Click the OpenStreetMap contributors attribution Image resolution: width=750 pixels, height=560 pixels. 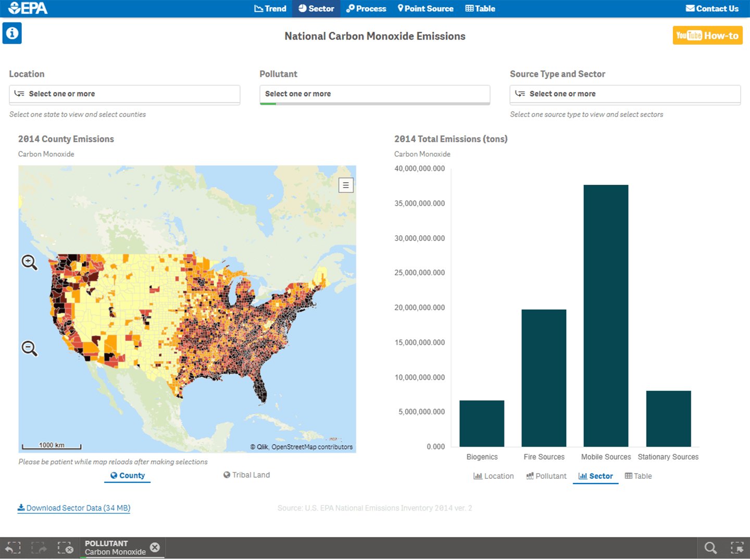(312, 447)
